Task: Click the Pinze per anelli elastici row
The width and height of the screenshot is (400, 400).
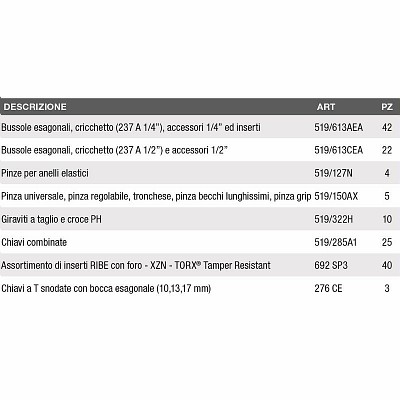Action: [x=200, y=173]
